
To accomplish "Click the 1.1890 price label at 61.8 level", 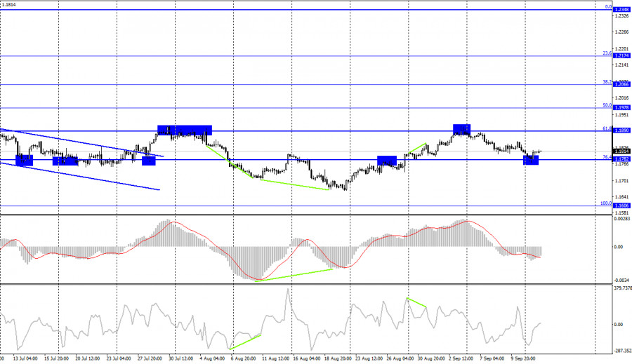I will pos(621,130).
